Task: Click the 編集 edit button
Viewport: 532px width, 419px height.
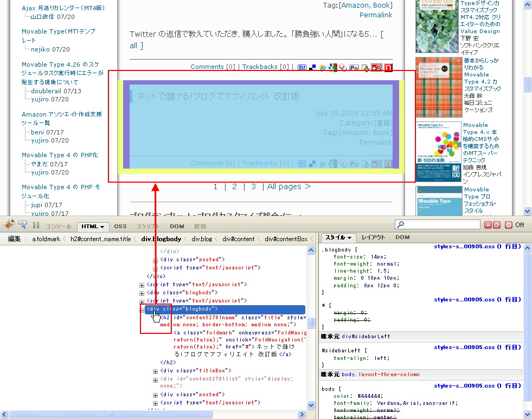Action: pos(14,238)
